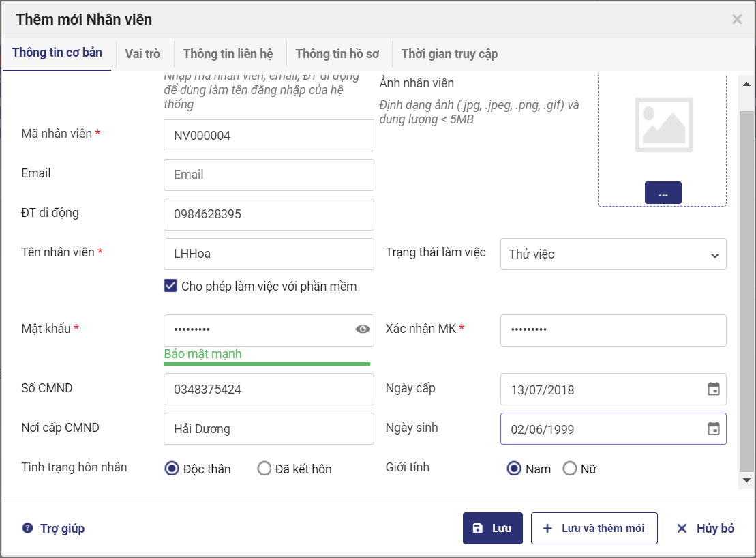Select the Đã kết hôn radio button
This screenshot has width=756, height=558.
[264, 469]
